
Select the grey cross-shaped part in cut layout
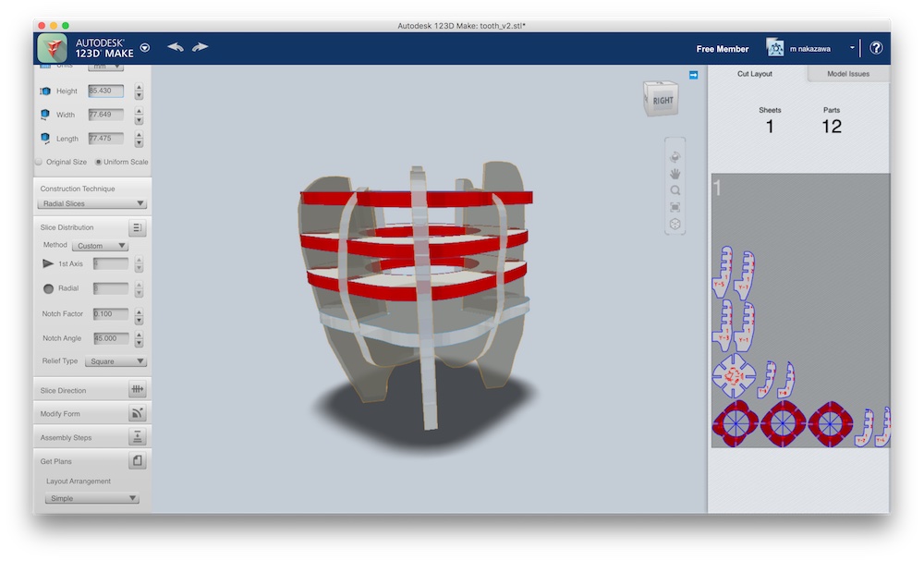(x=734, y=376)
